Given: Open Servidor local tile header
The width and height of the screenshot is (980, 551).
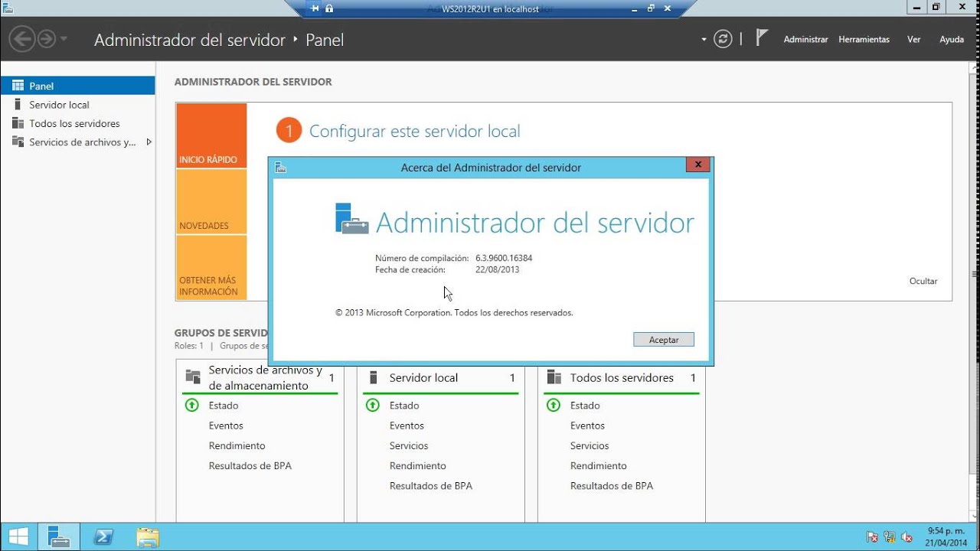Looking at the screenshot, I should pos(441,378).
